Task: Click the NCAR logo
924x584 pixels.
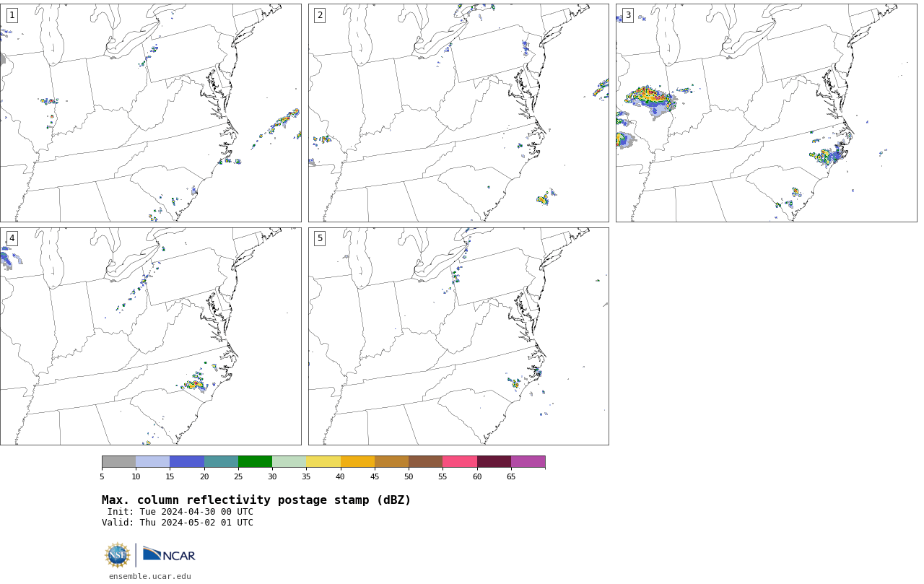Action: (x=169, y=554)
